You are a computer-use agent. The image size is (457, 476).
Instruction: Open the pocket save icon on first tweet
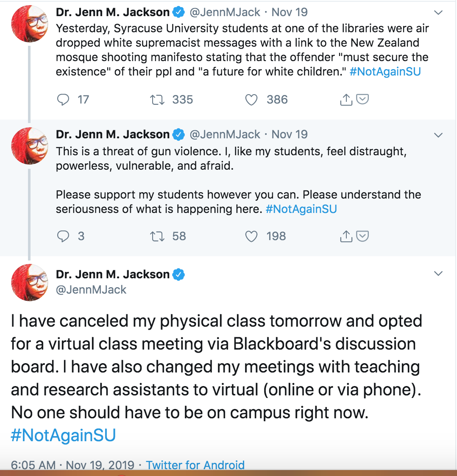click(362, 99)
